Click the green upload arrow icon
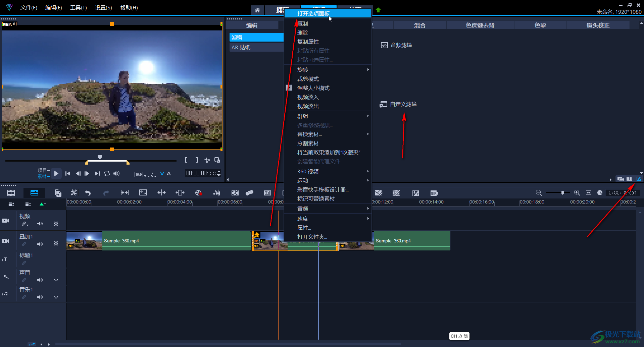This screenshot has width=644, height=347. point(378,10)
